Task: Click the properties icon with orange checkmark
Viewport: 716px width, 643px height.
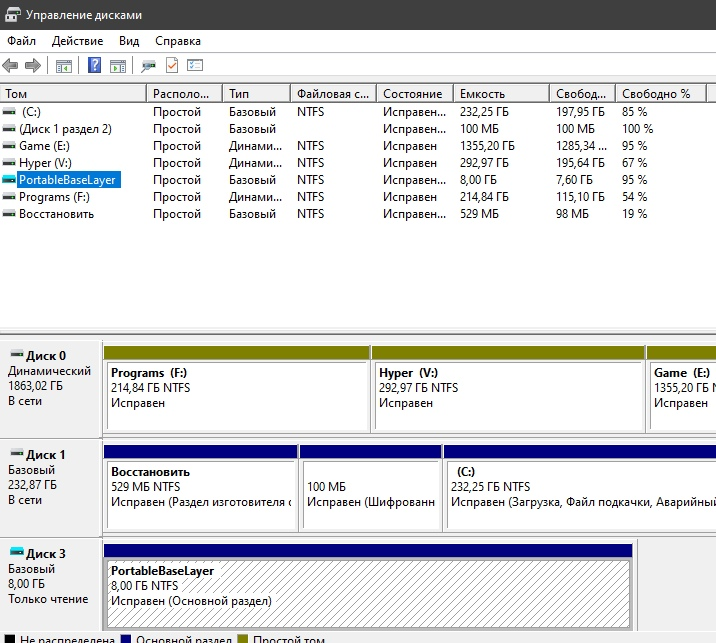Action: click(172, 65)
